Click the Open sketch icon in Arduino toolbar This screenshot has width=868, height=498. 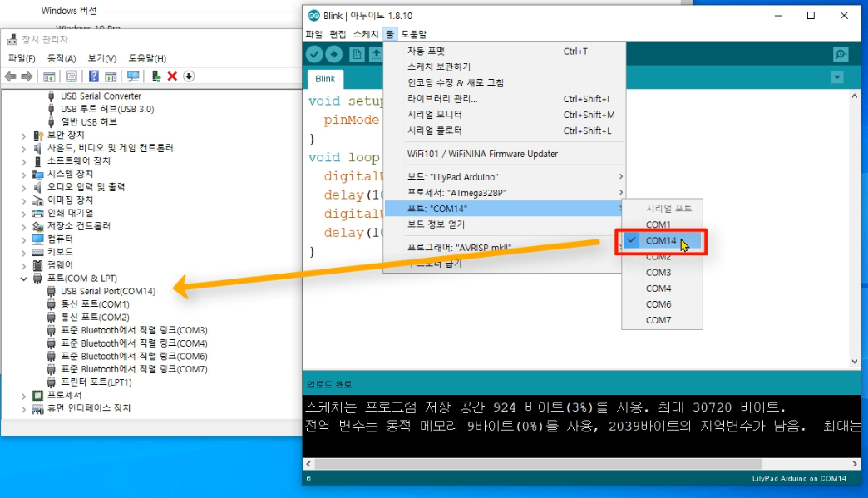point(376,54)
